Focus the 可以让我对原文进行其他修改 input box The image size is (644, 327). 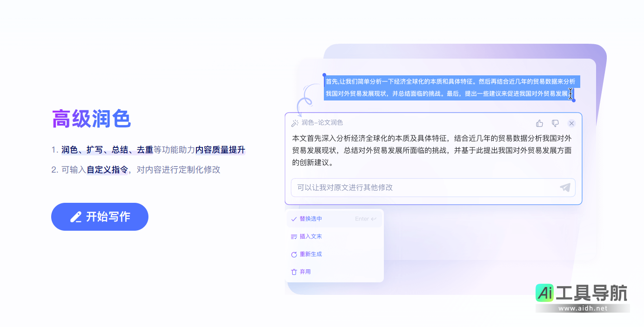[x=423, y=187]
